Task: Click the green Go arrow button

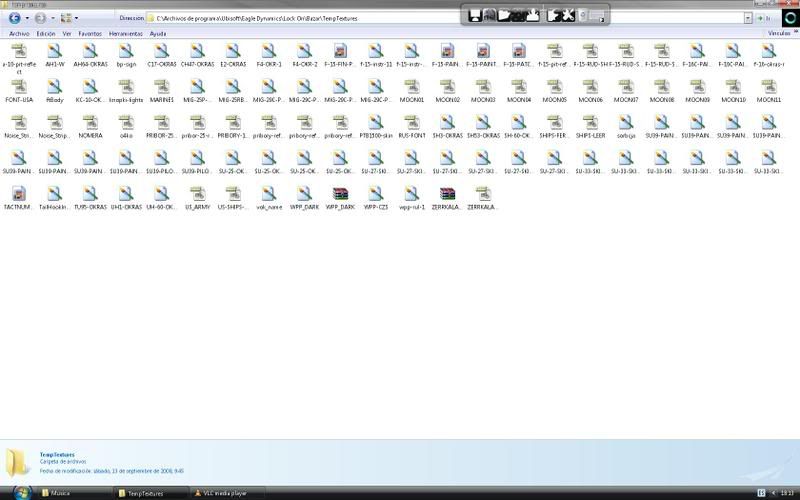Action: coord(760,18)
